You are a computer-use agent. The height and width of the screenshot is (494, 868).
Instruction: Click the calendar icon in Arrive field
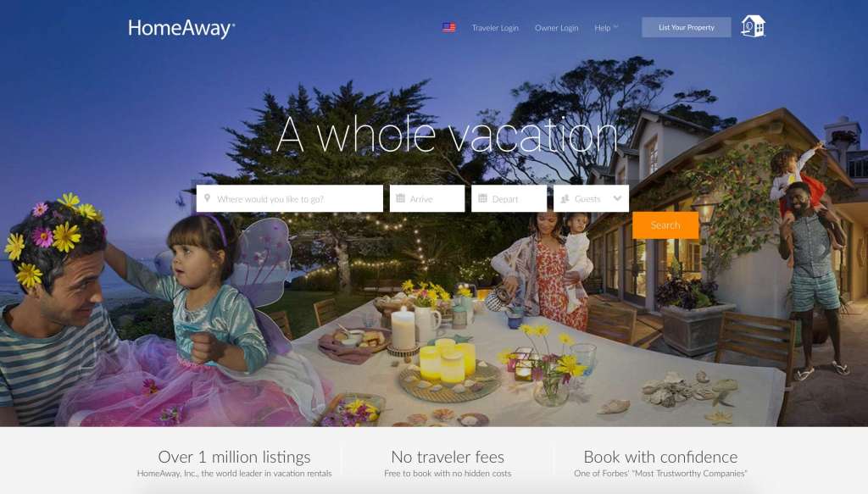pos(400,198)
